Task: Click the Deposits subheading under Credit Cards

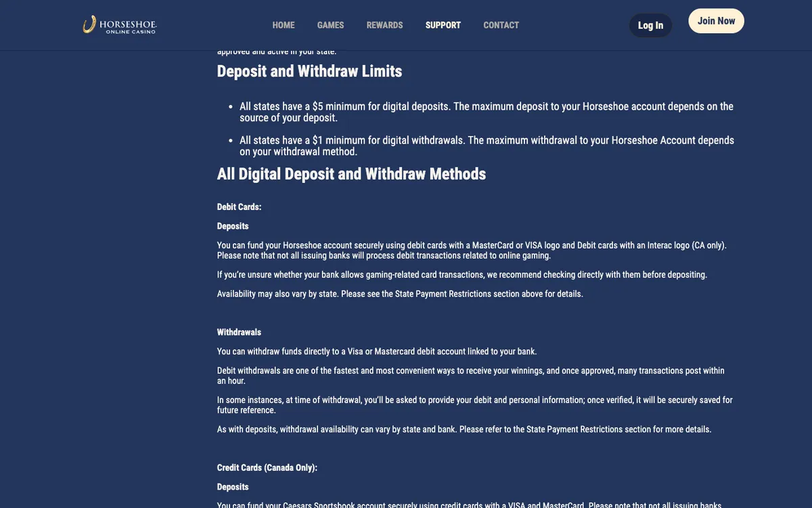Action: tap(233, 487)
